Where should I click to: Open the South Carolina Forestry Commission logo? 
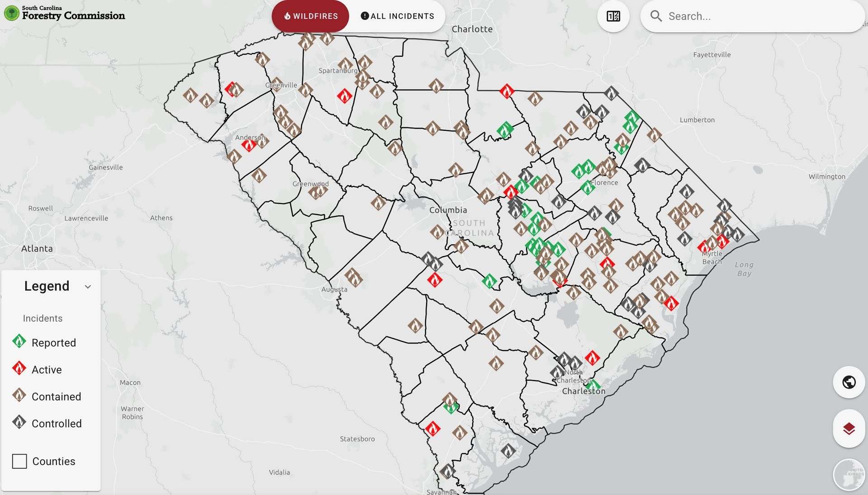coord(65,13)
